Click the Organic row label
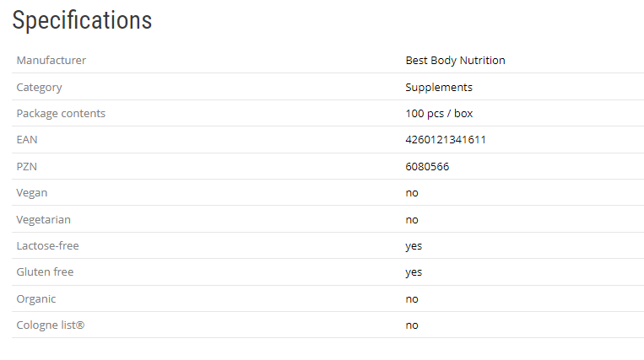 [x=36, y=299]
